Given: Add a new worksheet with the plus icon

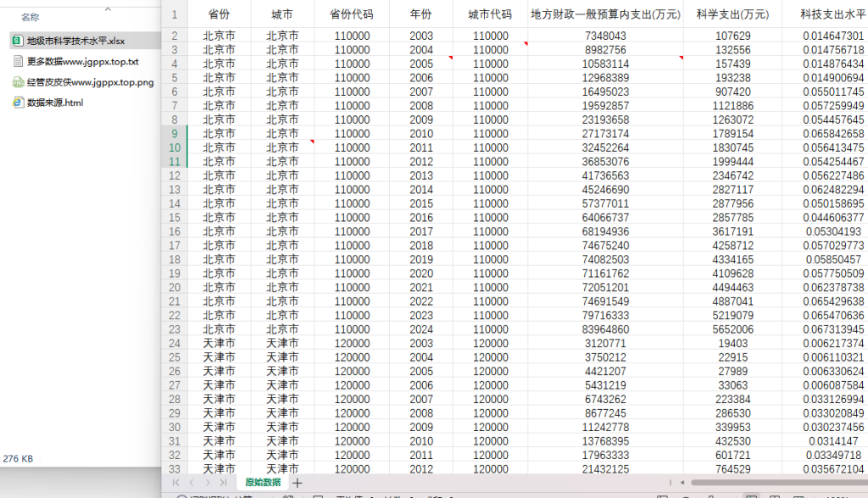Looking at the screenshot, I should click(x=298, y=483).
